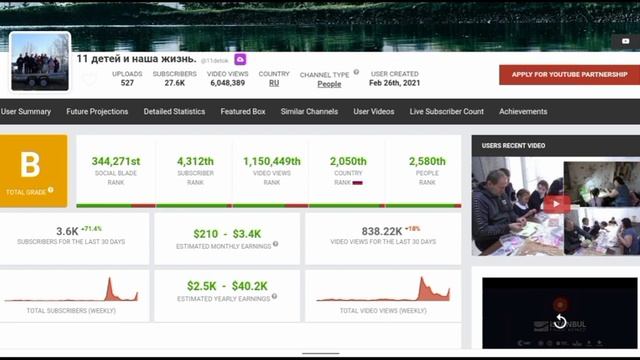
Task: Play the user's recent video
Action: coord(556,204)
